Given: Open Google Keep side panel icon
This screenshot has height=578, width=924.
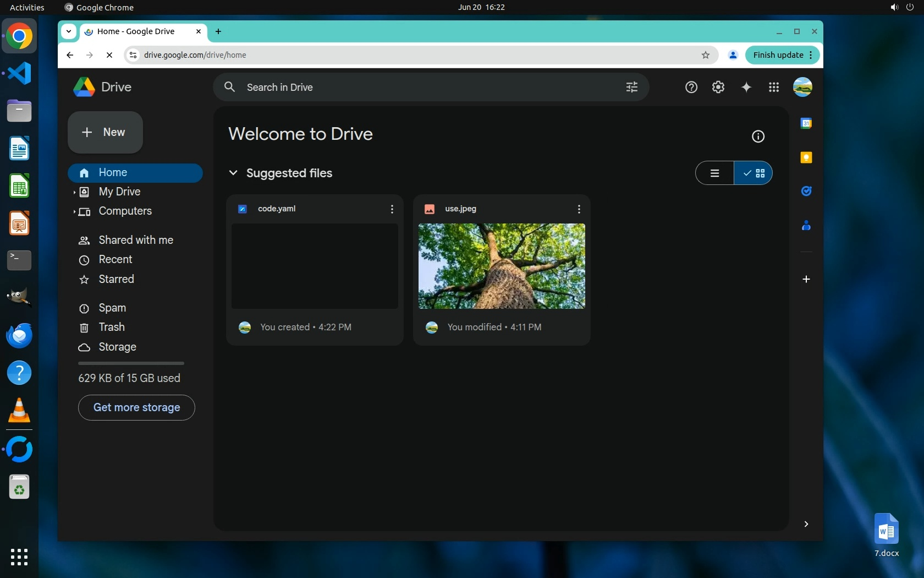Looking at the screenshot, I should click(x=806, y=157).
